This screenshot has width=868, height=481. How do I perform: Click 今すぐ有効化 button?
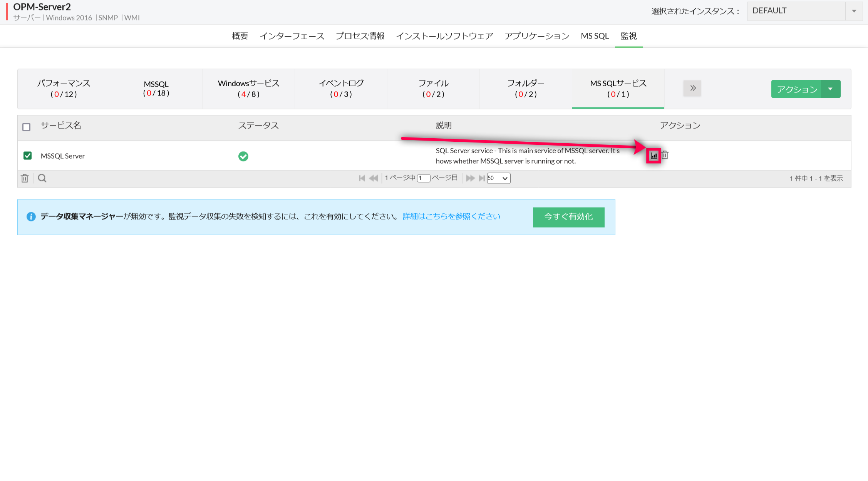click(x=568, y=217)
